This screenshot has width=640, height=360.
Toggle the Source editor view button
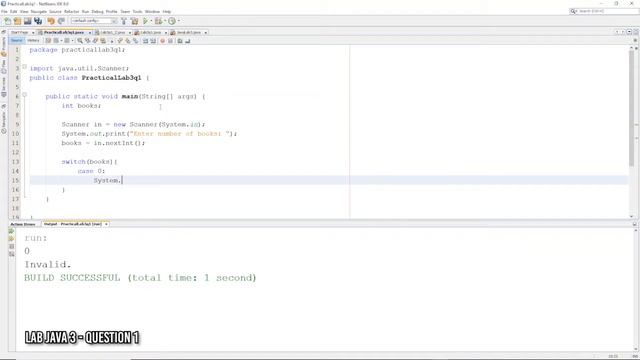click(x=17, y=40)
